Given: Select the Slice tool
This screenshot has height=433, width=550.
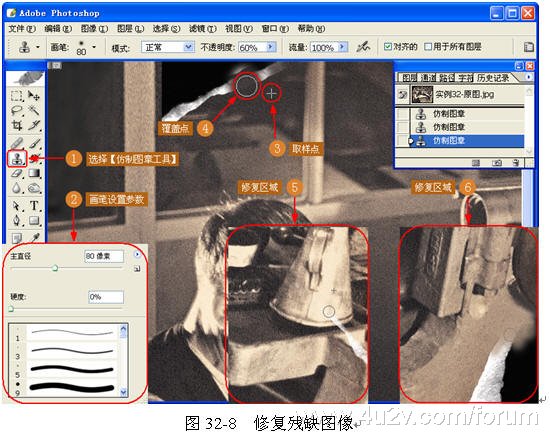Looking at the screenshot, I should click(x=34, y=125).
